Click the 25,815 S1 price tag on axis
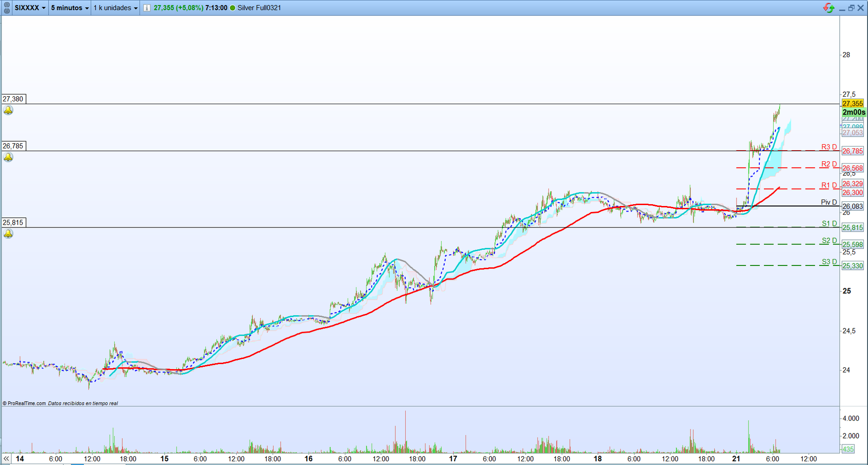868x465 pixels. click(853, 228)
